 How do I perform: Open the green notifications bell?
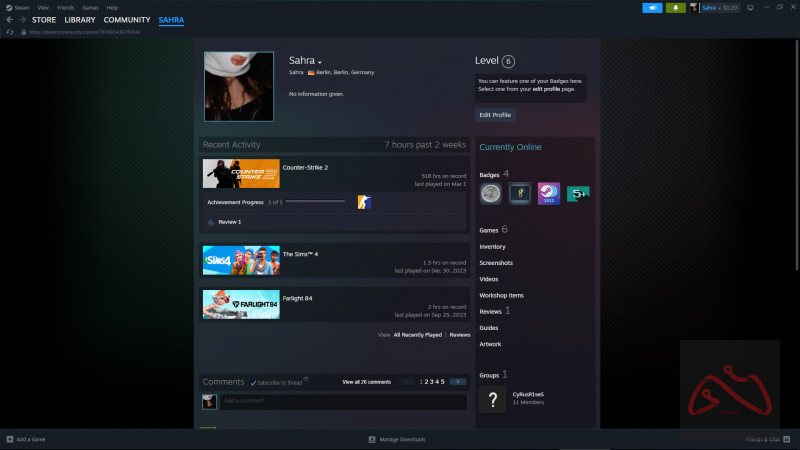coord(677,7)
